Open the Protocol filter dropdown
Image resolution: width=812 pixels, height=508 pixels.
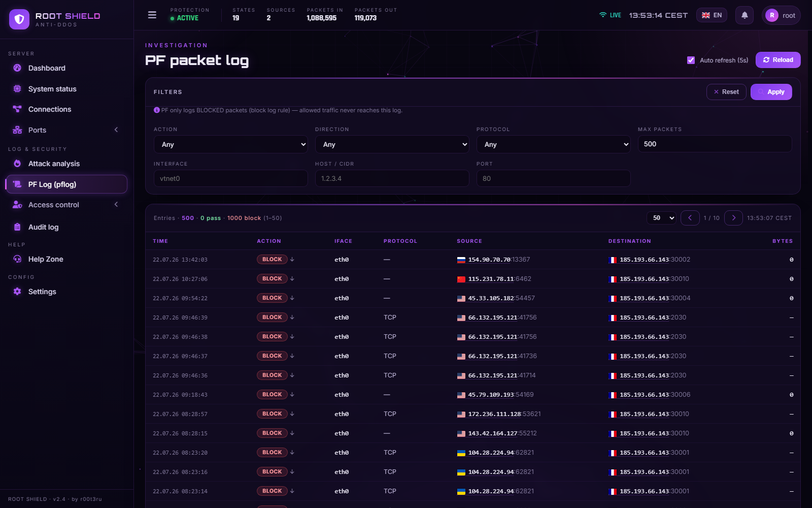pos(554,144)
